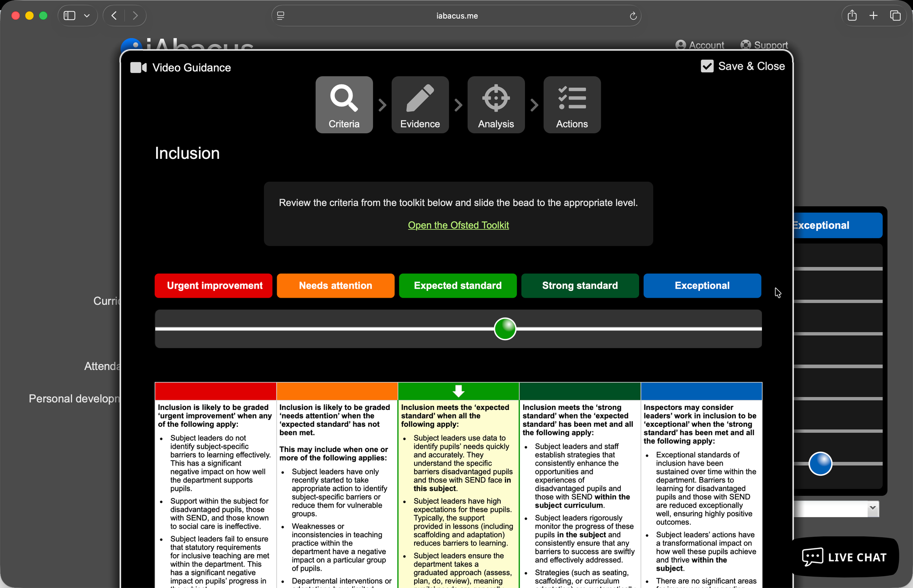This screenshot has height=588, width=913.
Task: Open a new Safari tab
Action: 873,16
